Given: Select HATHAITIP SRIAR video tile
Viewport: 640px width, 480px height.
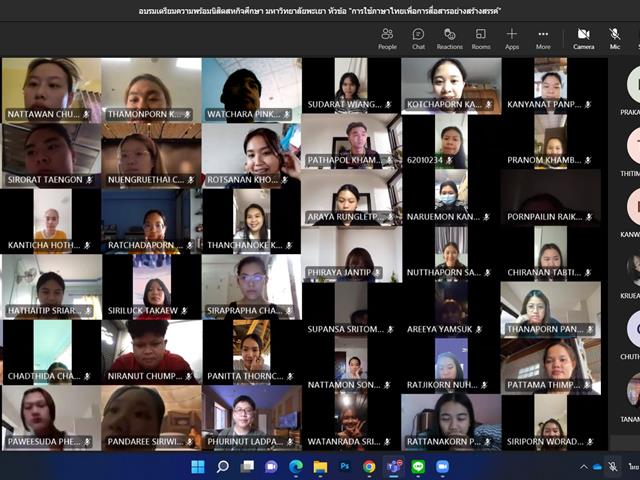Looking at the screenshot, I should tap(51, 287).
